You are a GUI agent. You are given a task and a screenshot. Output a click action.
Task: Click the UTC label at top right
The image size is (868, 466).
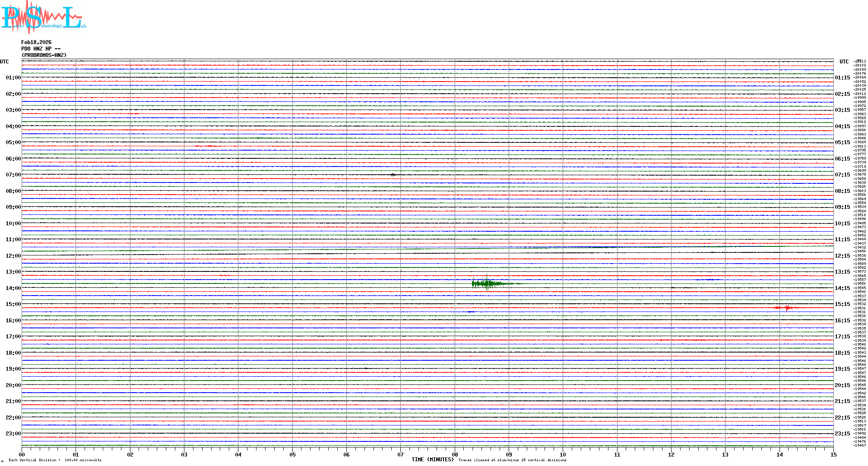(x=844, y=62)
